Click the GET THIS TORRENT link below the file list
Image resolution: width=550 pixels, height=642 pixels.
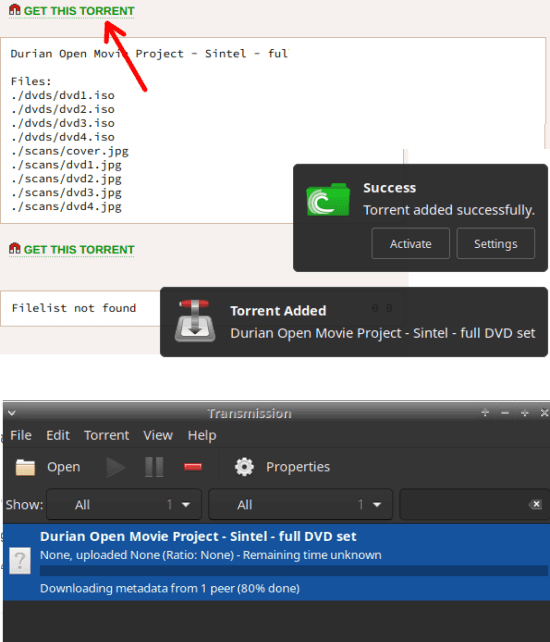click(79, 249)
